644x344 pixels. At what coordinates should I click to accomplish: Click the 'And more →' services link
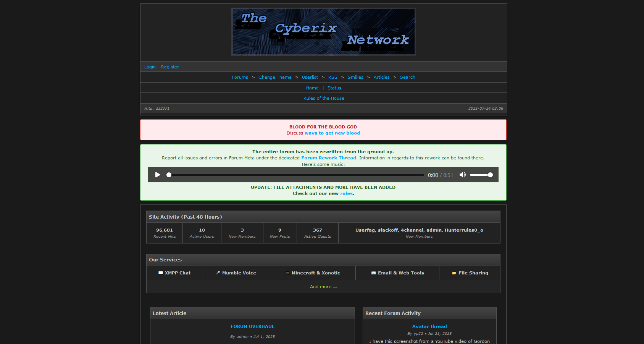[323, 287]
